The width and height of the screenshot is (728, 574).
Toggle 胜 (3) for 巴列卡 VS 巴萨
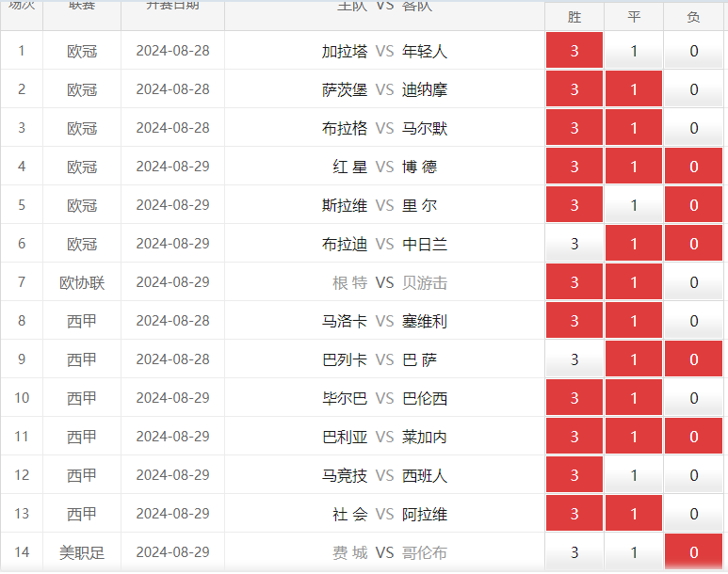574,359
